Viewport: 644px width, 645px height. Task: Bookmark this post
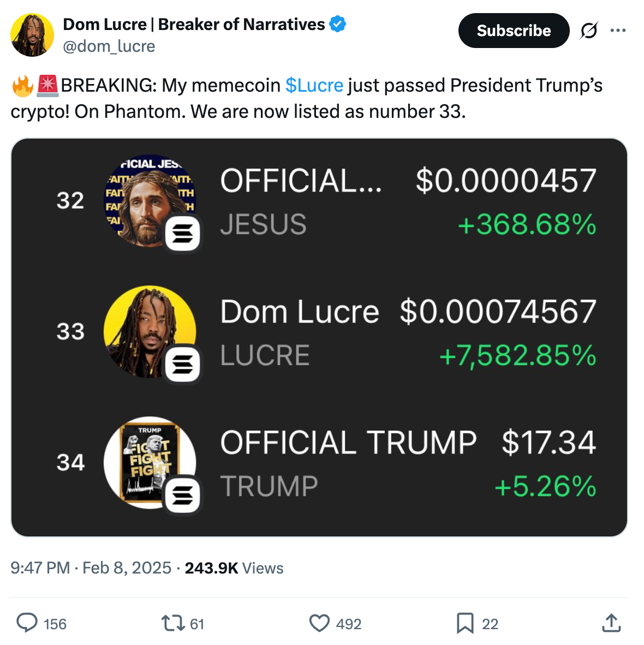[465, 623]
